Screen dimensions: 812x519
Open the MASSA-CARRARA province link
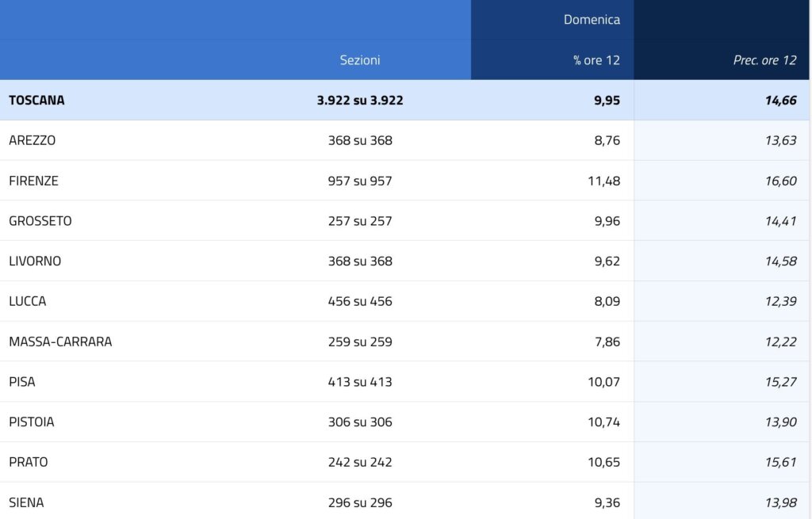pos(60,342)
